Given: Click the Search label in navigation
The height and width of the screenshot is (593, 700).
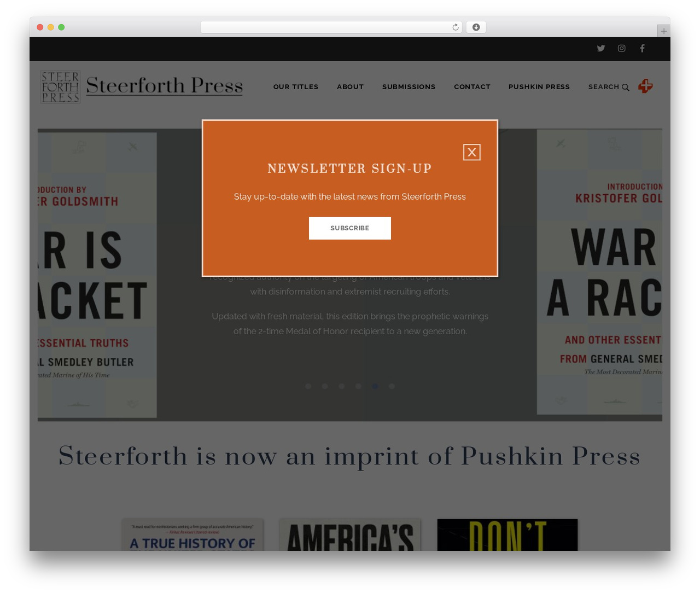Looking at the screenshot, I should click(604, 86).
